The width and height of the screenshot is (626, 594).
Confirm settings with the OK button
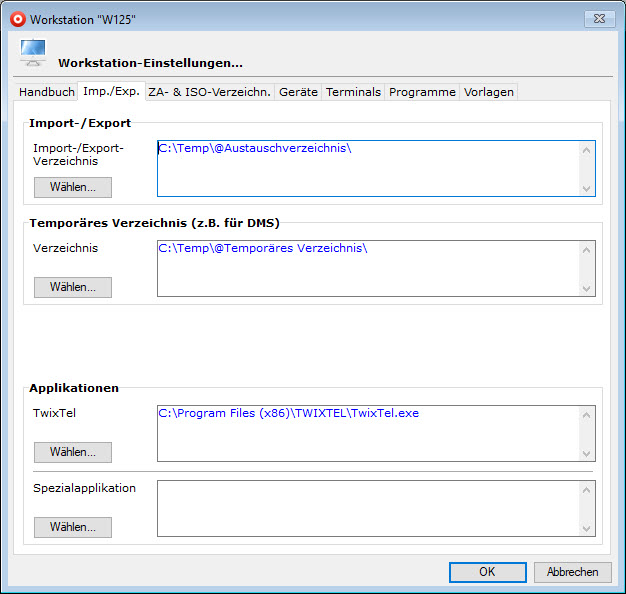tap(487, 572)
